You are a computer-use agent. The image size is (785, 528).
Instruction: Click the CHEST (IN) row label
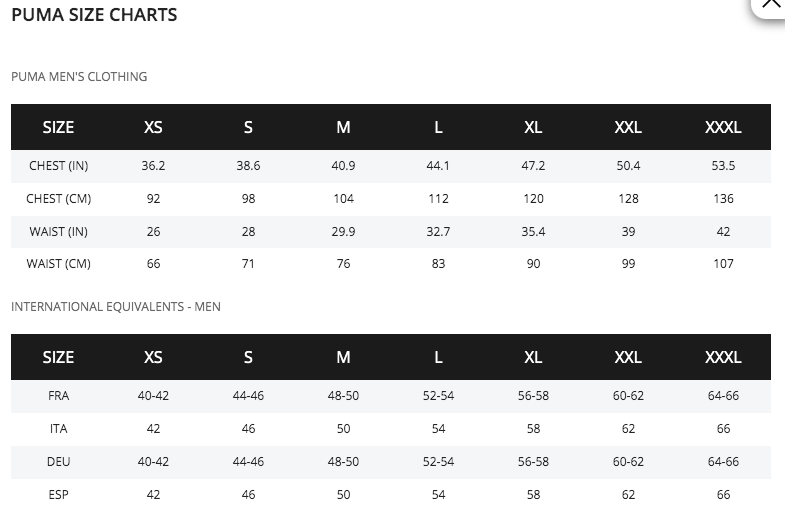pos(59,166)
